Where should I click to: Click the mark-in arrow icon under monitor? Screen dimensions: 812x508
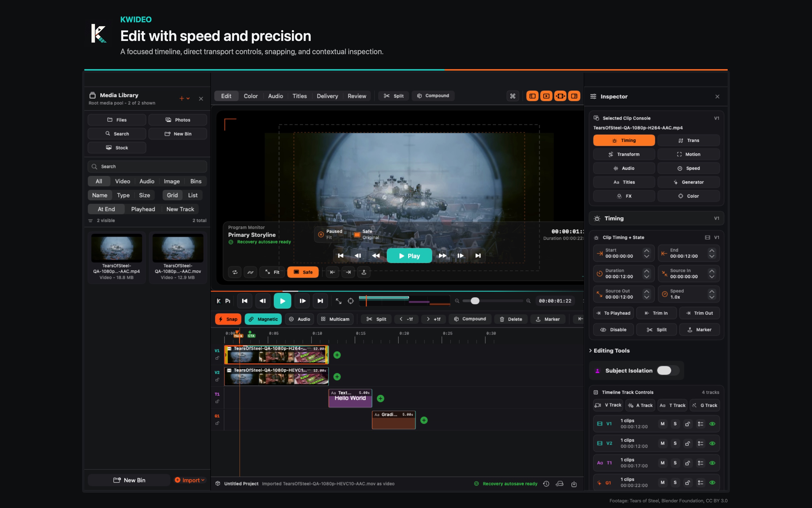[x=332, y=272]
